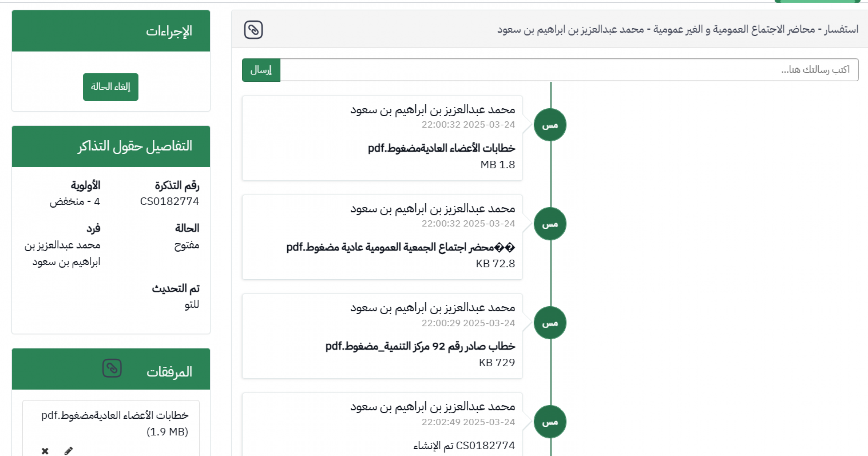This screenshot has height=456, width=868.
Task: Delete the attachment using the X icon
Action: pos(45,451)
